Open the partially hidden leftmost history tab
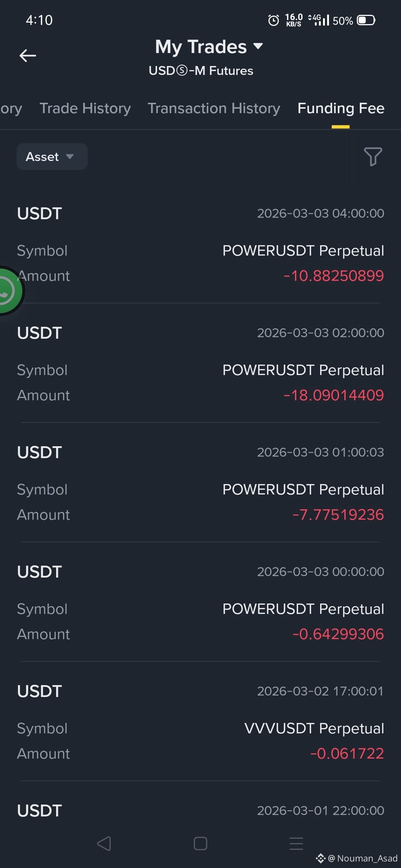 tap(11, 108)
